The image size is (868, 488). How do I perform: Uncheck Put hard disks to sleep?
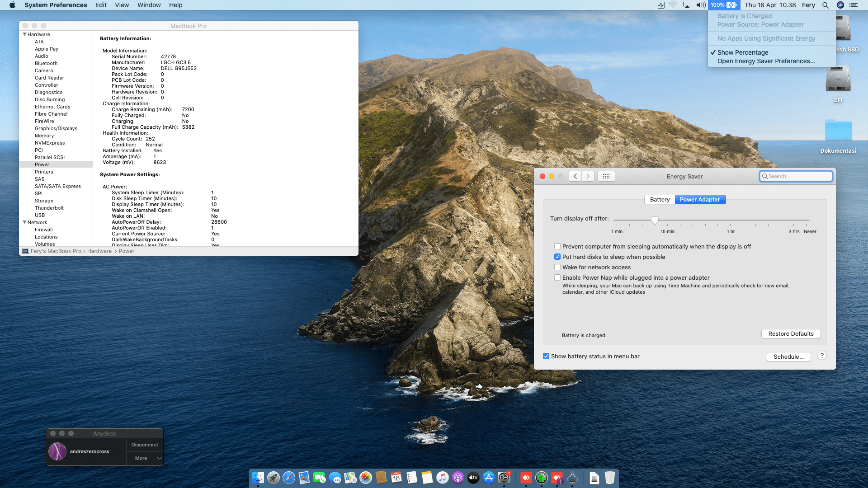pos(557,257)
